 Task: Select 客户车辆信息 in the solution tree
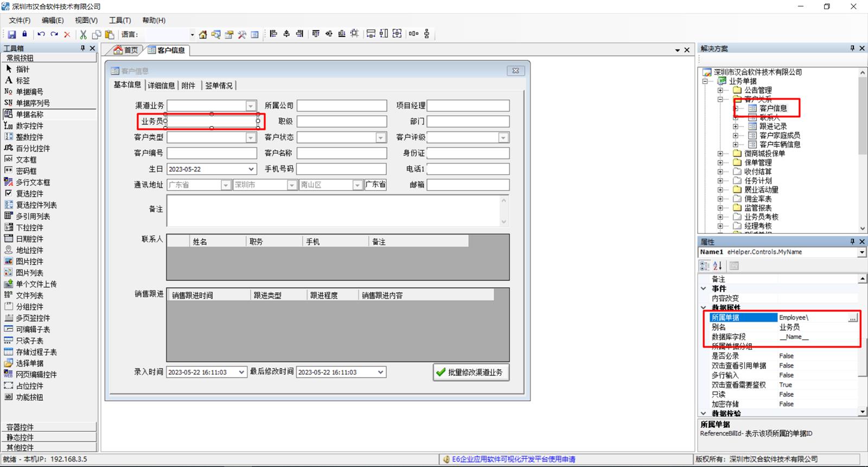point(780,144)
